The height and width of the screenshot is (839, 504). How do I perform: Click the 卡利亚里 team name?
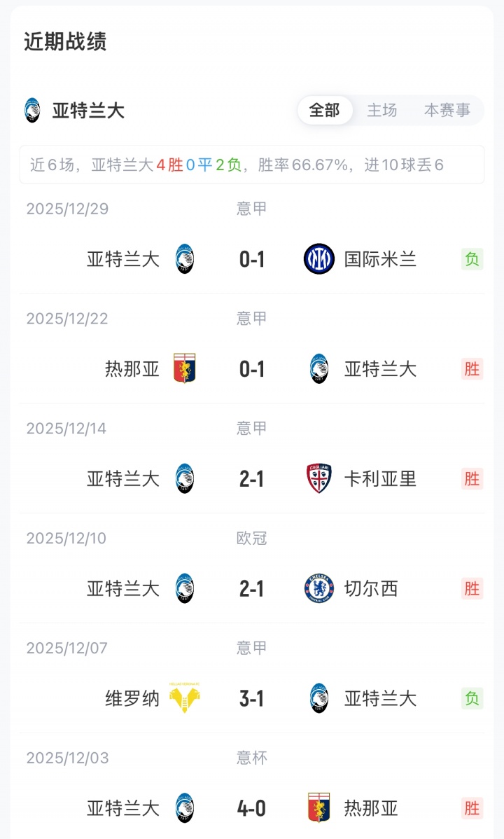[x=380, y=479]
